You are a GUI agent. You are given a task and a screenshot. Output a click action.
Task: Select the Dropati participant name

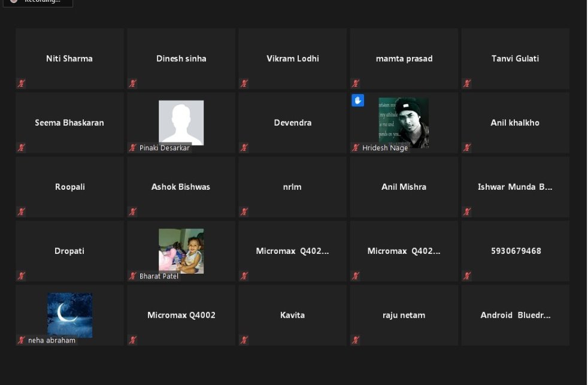[x=69, y=251]
